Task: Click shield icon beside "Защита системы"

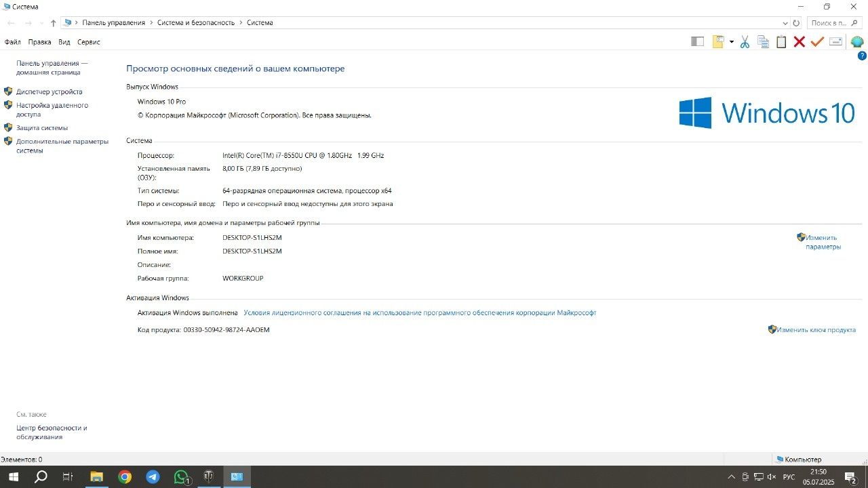Action: point(8,127)
